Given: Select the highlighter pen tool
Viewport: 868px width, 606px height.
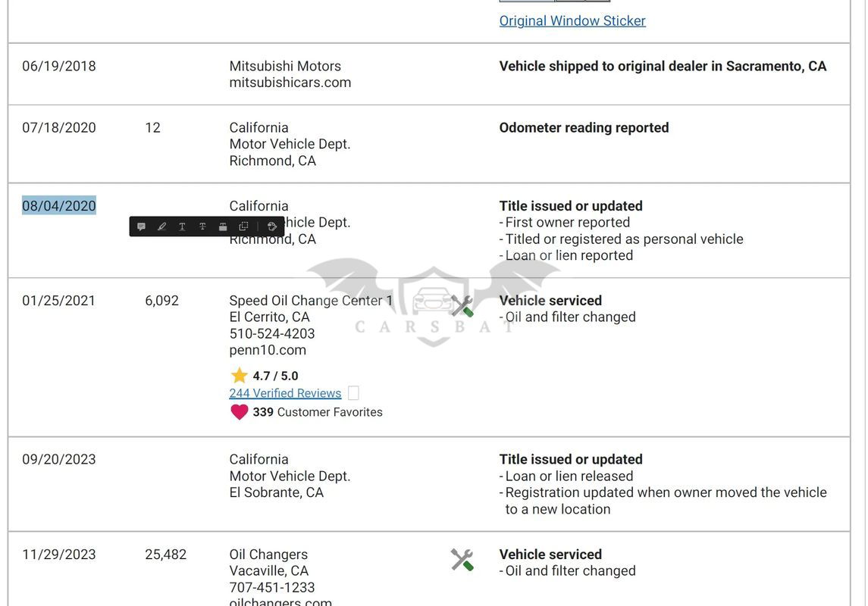Looking at the screenshot, I should [x=161, y=226].
